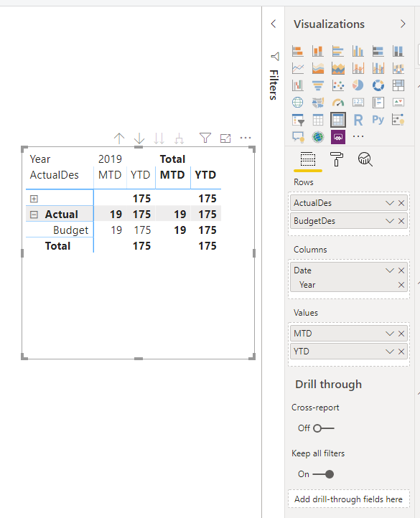The width and height of the screenshot is (420, 518).
Task: Select the line chart visual
Action: point(298,68)
